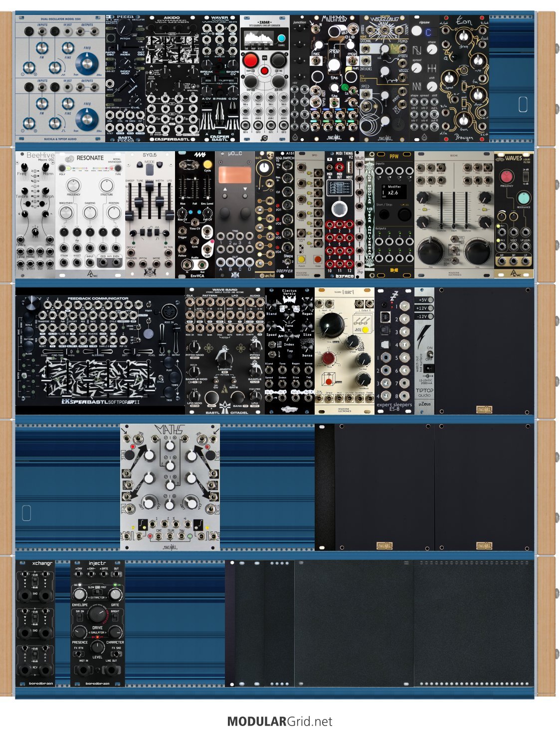Select the Feedback Communicator Softpop II module

(x=100, y=351)
